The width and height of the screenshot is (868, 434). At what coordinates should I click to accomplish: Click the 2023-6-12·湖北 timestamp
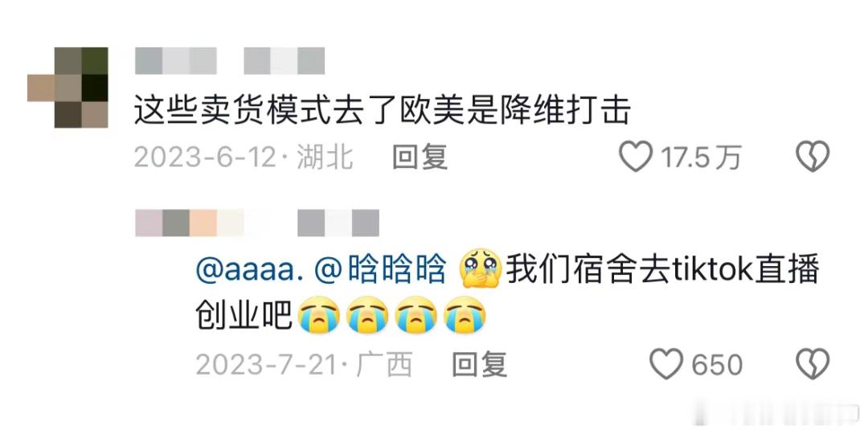pyautogui.click(x=244, y=158)
